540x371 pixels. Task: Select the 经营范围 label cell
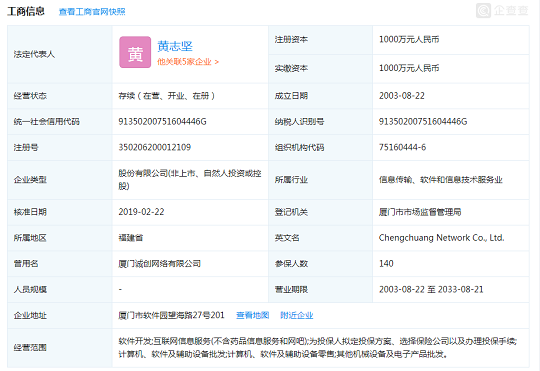[x=60, y=348]
